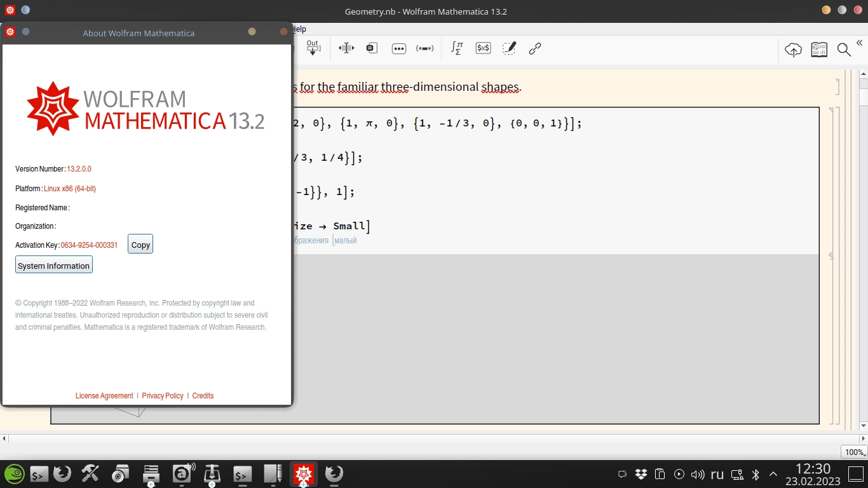
Task: Open the math typesetting integral-sigma icon
Action: pyautogui.click(x=458, y=48)
